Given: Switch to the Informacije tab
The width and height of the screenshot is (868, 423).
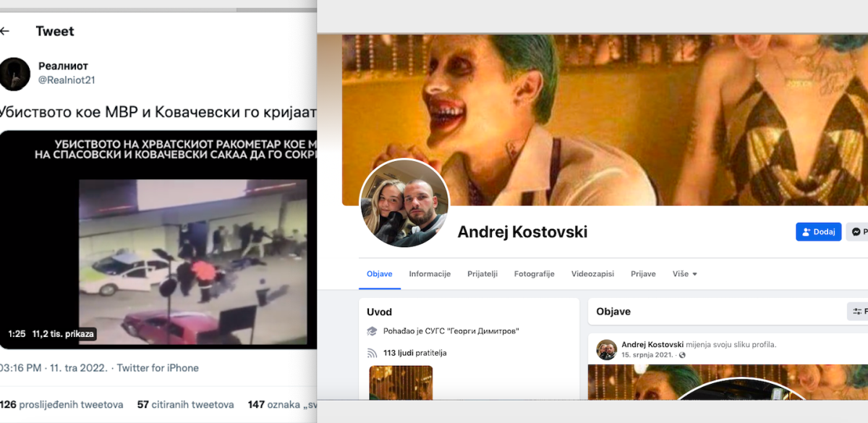Looking at the screenshot, I should point(430,274).
